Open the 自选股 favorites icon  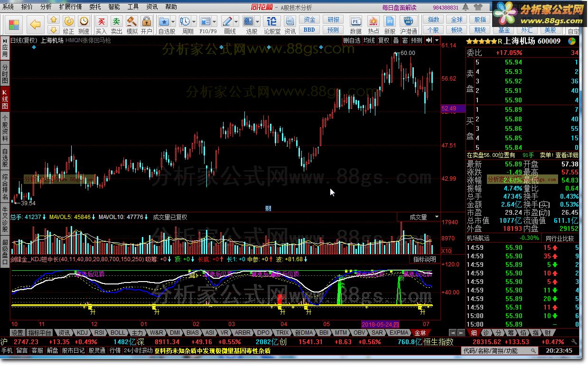point(164,22)
